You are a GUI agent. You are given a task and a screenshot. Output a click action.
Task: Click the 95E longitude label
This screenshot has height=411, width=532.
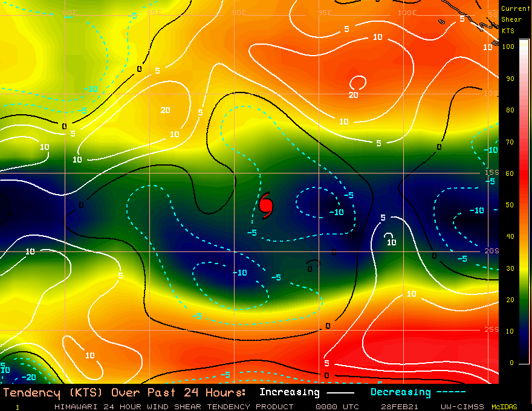[x=325, y=13]
